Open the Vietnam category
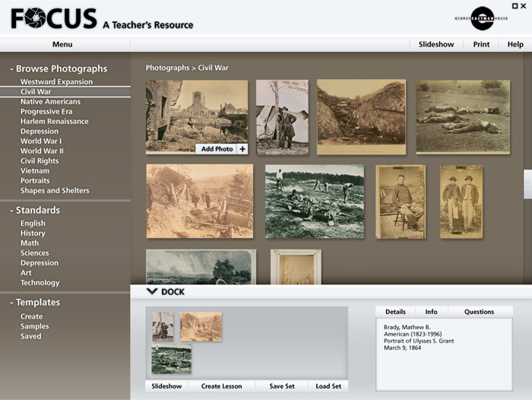 pyautogui.click(x=35, y=170)
